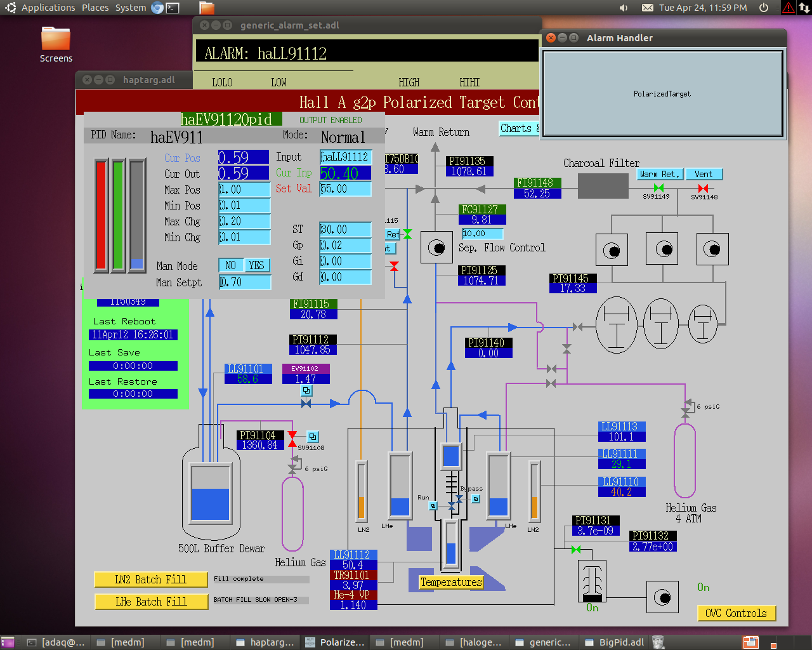The height and width of the screenshot is (650, 812).
Task: Click the green PID level bar
Action: click(119, 216)
